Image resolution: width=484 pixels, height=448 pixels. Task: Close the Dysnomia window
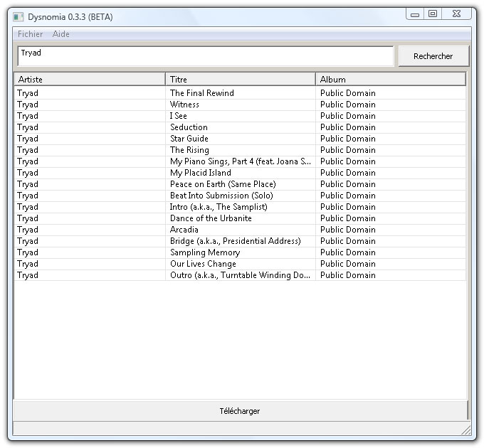(x=456, y=14)
